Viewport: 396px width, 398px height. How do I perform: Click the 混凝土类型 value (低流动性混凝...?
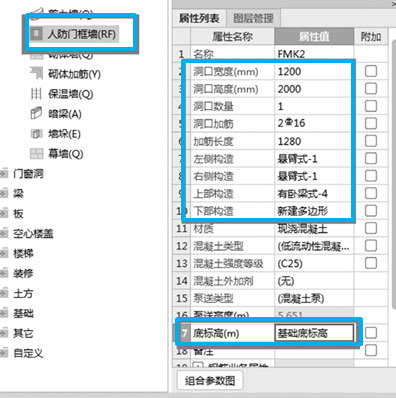(x=314, y=246)
